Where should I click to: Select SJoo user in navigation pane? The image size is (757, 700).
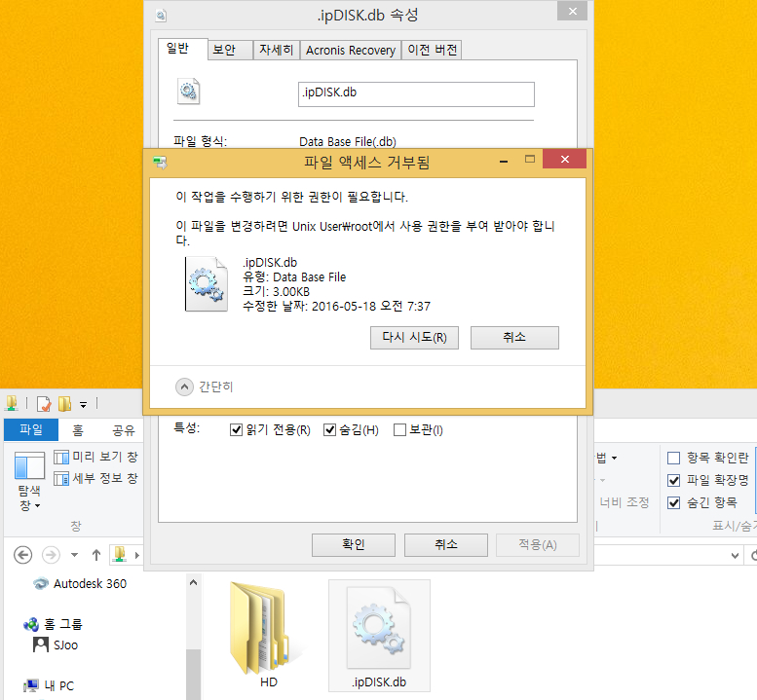(x=56, y=645)
